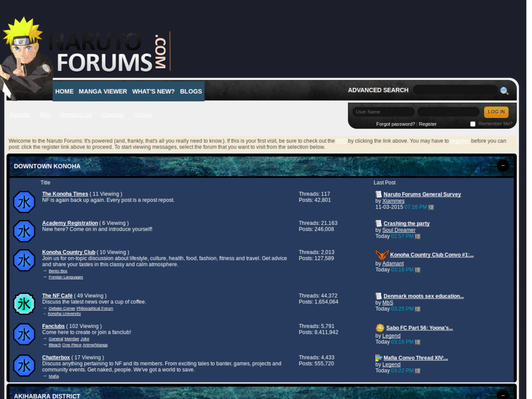
Task: Go to last post arrow for Mafia Convo Thread
Action: (418, 371)
